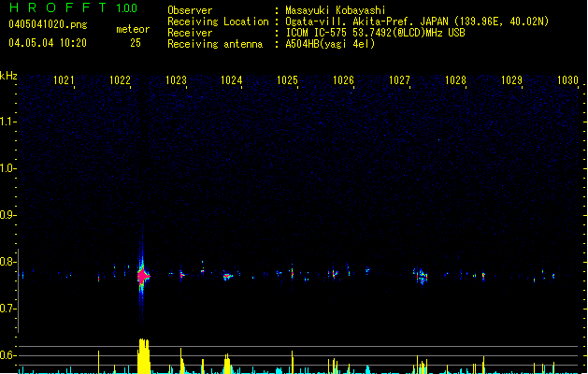Click the meteor echo cluster after 1027
The image size is (588, 374).
(422, 277)
